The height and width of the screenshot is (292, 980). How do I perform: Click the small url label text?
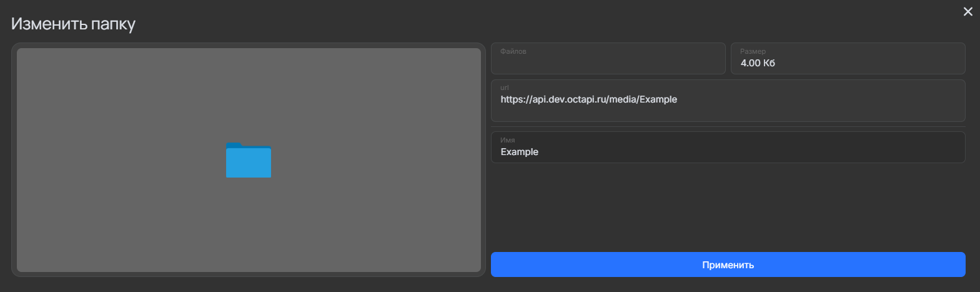[x=504, y=88]
